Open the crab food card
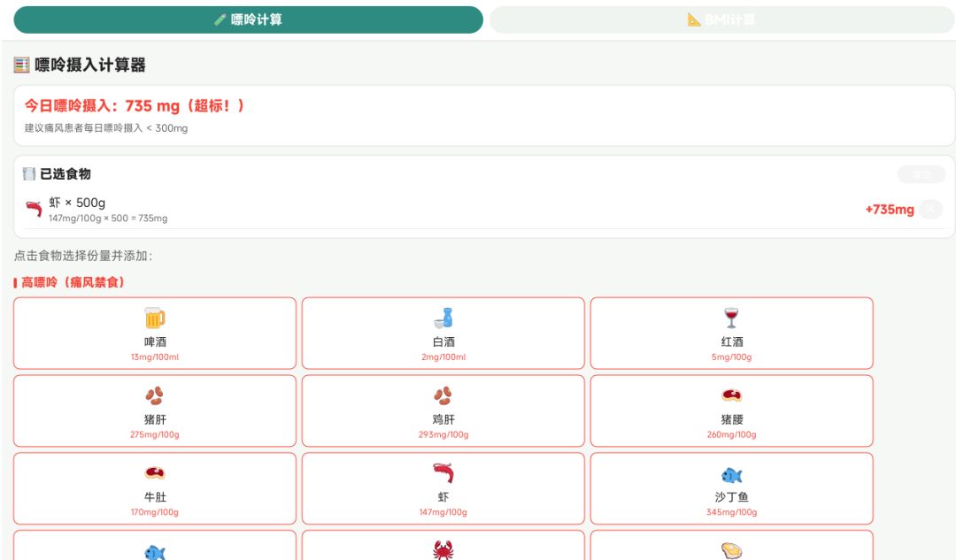956x560 pixels. click(x=443, y=545)
